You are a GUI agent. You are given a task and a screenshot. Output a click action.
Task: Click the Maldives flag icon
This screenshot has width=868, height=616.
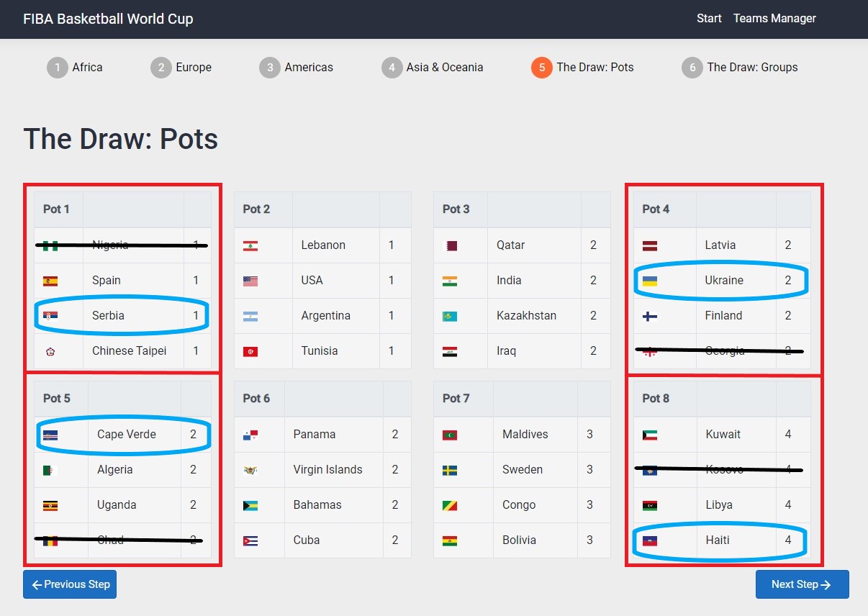pos(450,435)
